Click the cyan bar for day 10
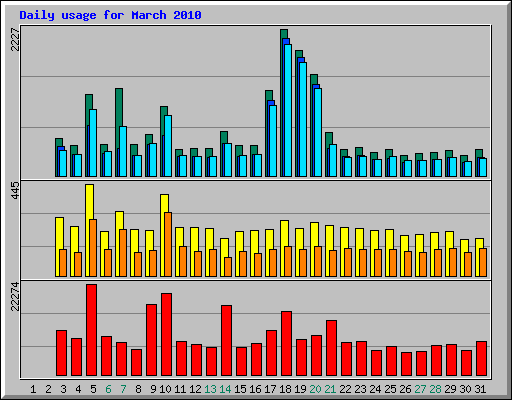This screenshot has width=512, height=400. 168,146
